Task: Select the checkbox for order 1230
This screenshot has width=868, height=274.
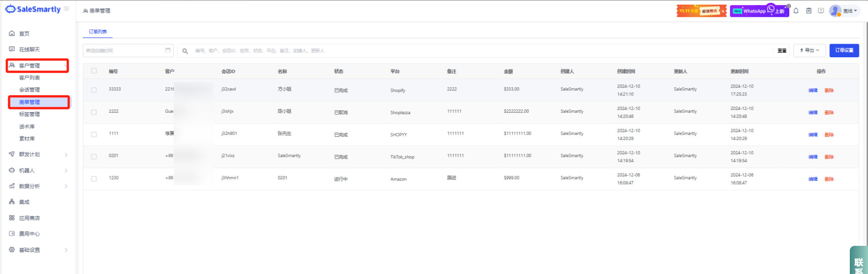Action: pyautogui.click(x=94, y=179)
